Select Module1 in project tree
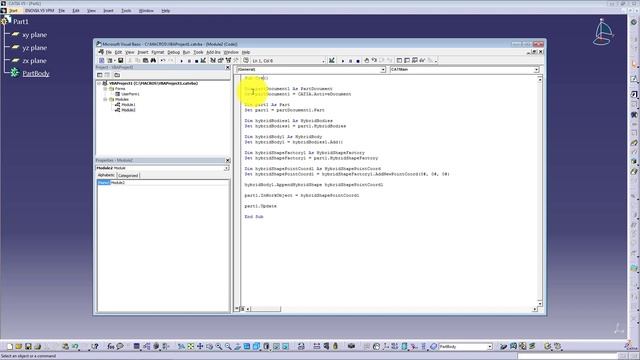The image size is (640, 360). tap(128, 104)
